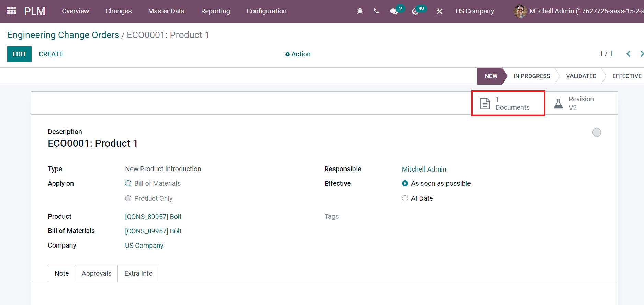Image resolution: width=644 pixels, height=305 pixels.
Task: Open the Bill of Materials Bolt link
Action: point(153,231)
